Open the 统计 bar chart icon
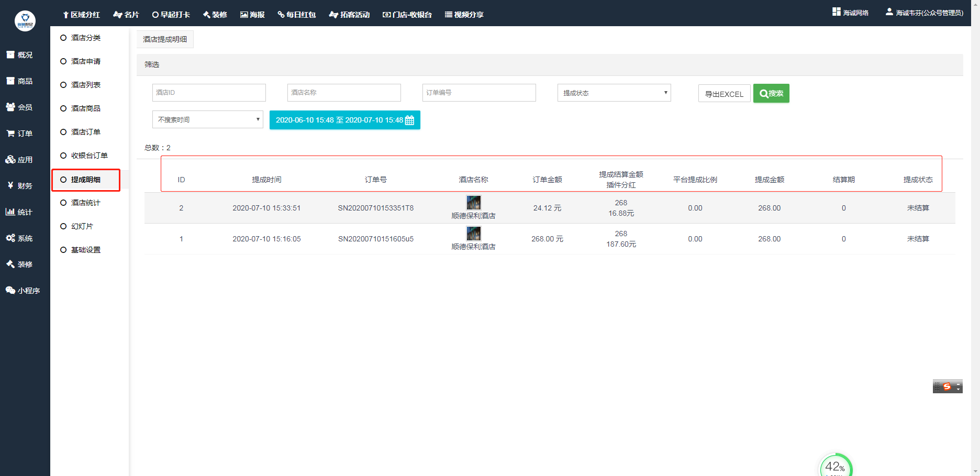Screen dimensions: 980x476 point(10,212)
